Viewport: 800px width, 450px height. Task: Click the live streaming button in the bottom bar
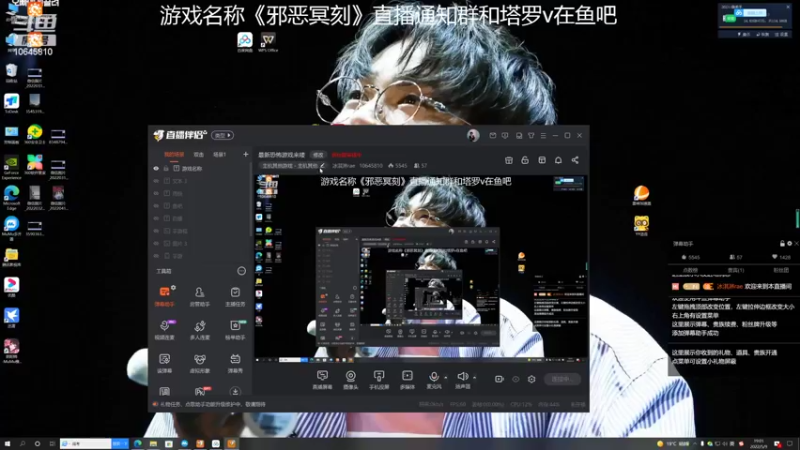[562, 379]
